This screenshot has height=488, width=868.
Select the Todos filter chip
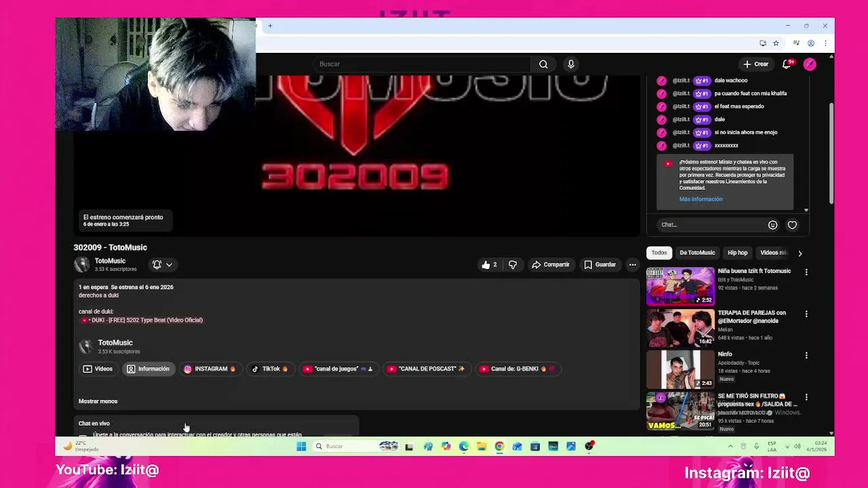point(659,253)
